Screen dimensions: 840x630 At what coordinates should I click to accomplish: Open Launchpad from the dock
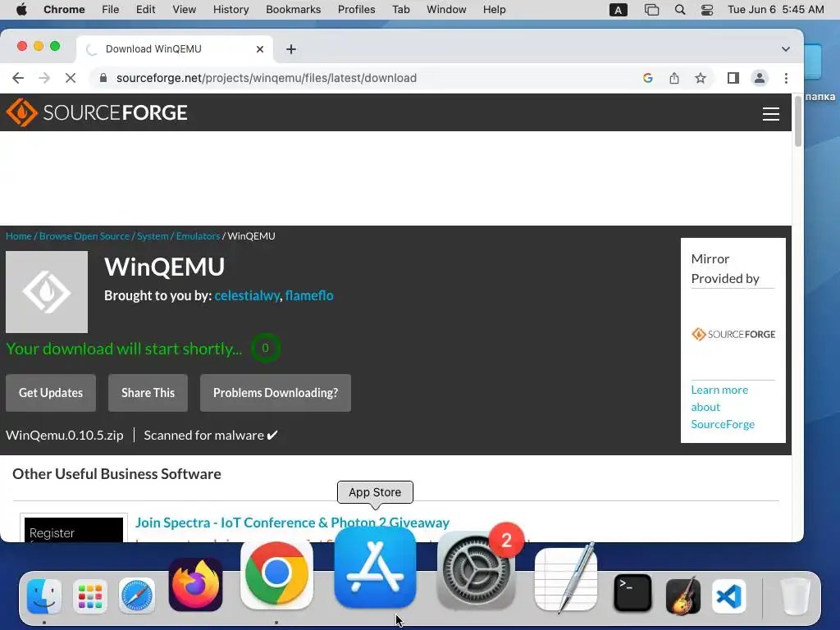tap(90, 596)
